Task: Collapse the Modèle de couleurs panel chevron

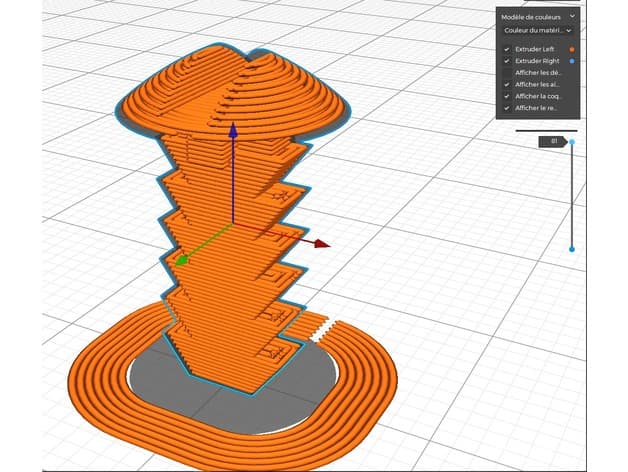Action: point(572,16)
